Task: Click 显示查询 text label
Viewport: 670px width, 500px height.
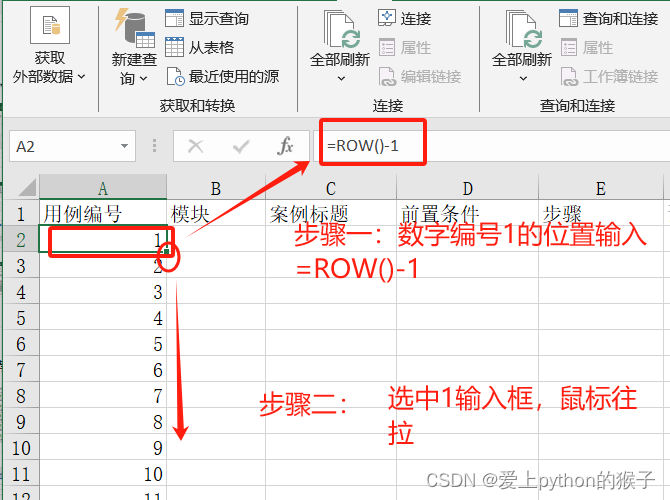Action: 219,19
